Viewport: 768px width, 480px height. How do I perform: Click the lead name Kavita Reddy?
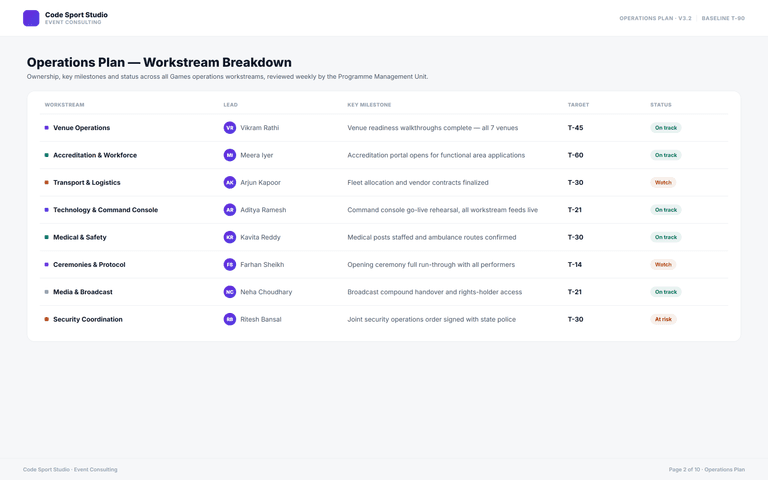click(261, 238)
